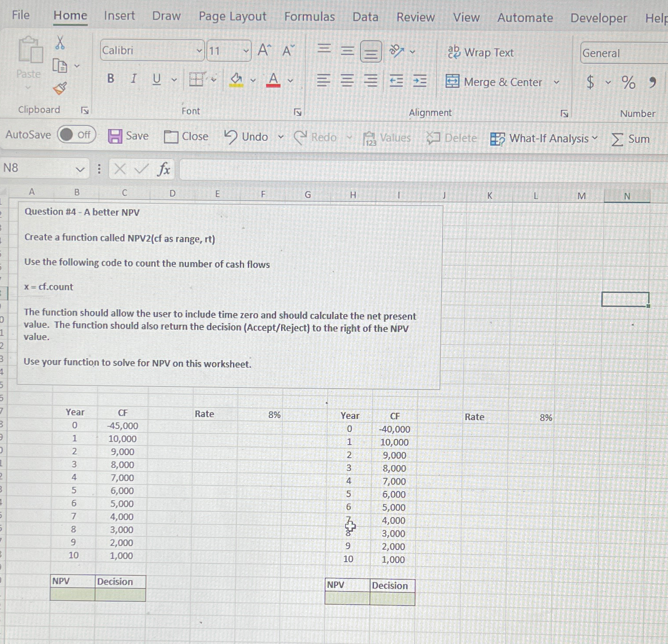This screenshot has height=644, width=668.
Task: Expand Font Color palette arrow
Action: pyautogui.click(x=290, y=81)
